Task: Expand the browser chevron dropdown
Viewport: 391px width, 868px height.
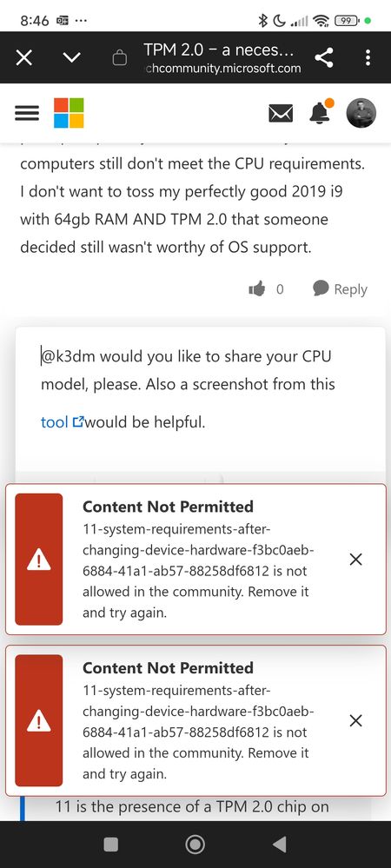Action: point(72,57)
